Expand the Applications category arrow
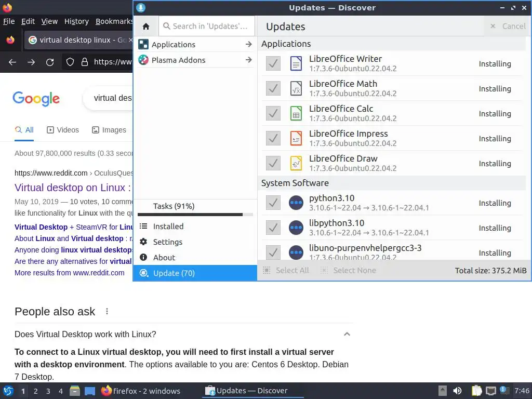 point(249,44)
